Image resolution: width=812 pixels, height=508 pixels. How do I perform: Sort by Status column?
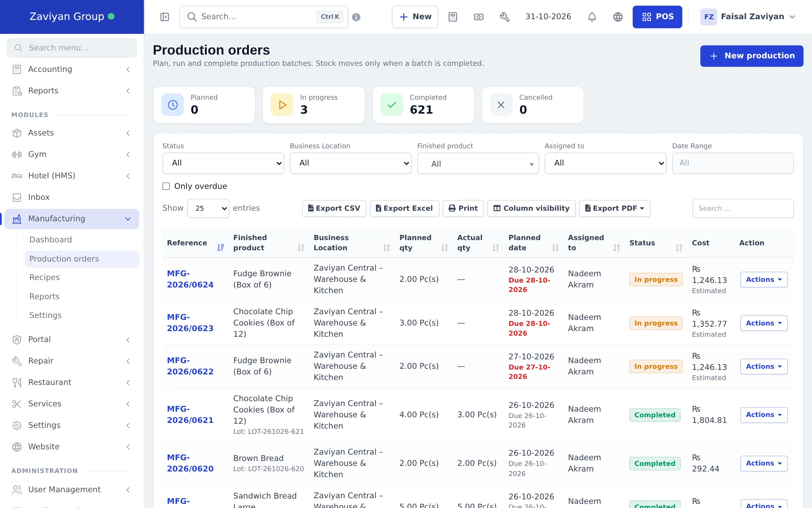(679, 247)
